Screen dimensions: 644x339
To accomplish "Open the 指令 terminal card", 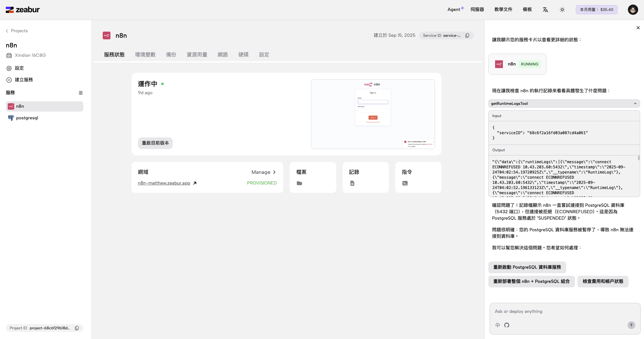I will pos(418,177).
